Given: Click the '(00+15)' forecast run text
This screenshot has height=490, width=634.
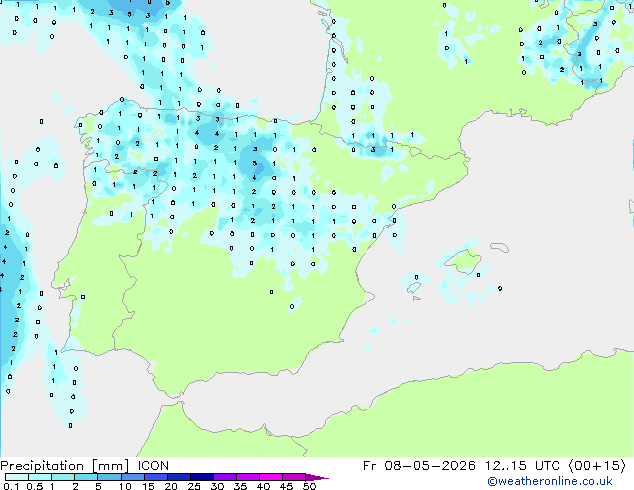Looking at the screenshot, I should pyautogui.click(x=597, y=466).
